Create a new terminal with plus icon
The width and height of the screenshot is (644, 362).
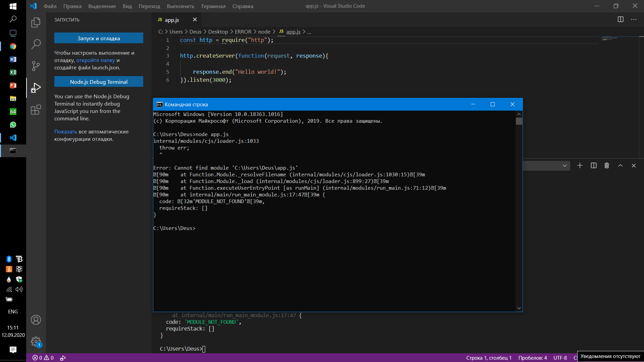click(x=580, y=166)
